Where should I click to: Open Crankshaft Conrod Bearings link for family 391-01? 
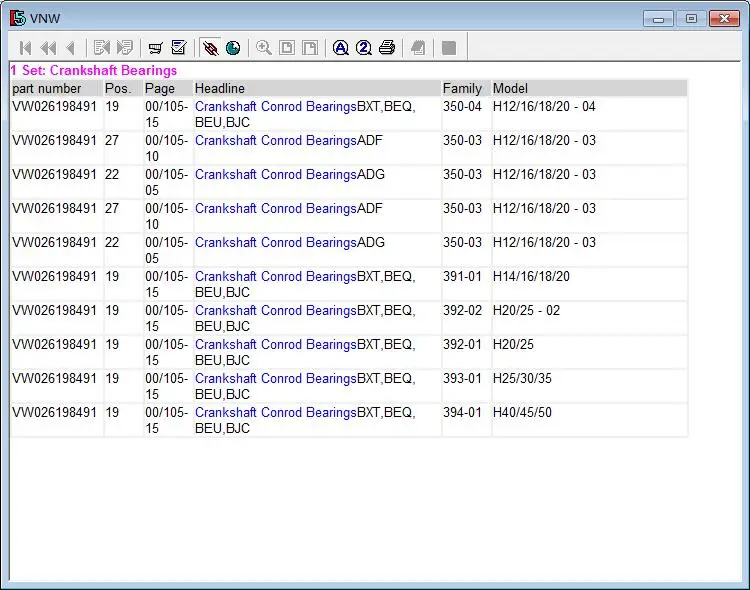[x=276, y=276]
